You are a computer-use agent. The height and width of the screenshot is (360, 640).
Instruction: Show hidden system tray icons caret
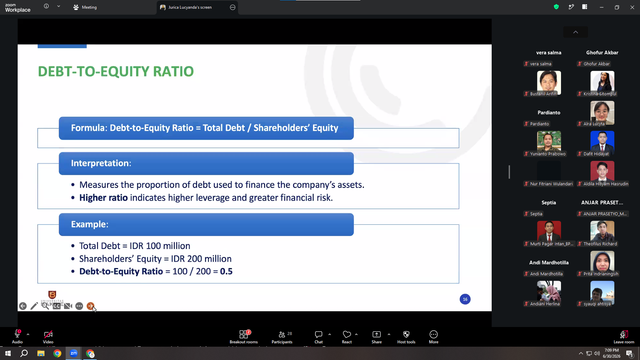[x=581, y=353]
